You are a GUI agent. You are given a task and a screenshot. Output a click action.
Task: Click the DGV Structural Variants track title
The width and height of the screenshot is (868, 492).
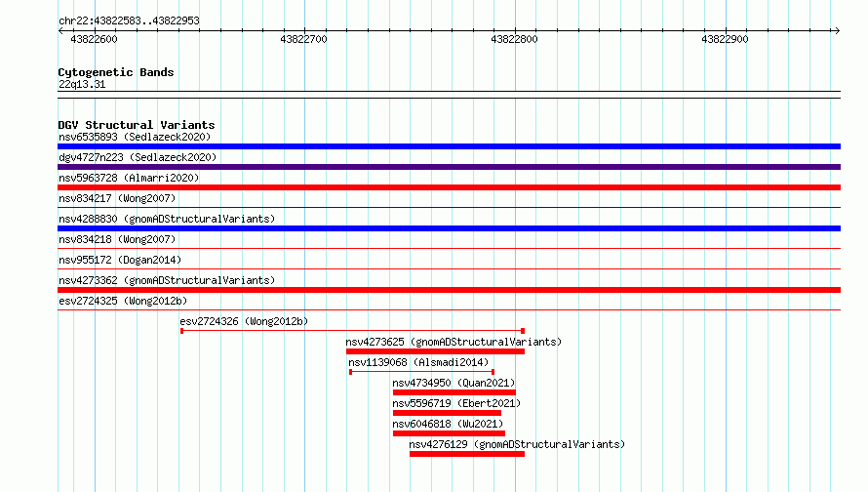(x=137, y=125)
